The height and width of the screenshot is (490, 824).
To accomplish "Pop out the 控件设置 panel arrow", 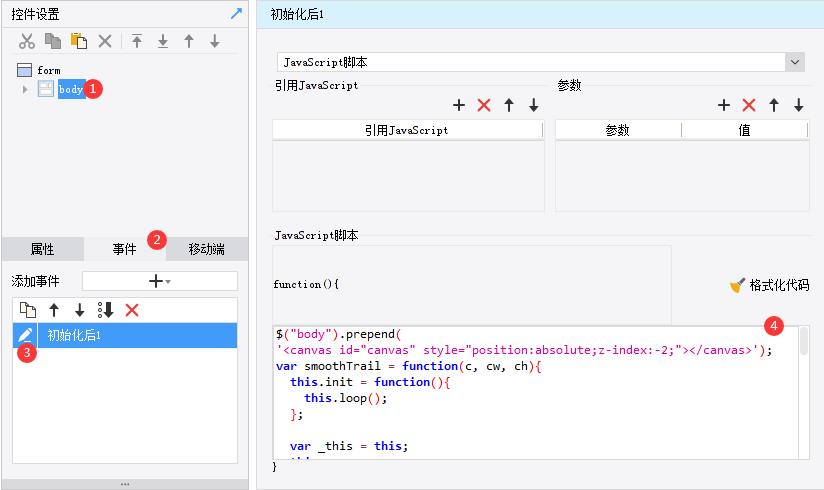I will [236, 14].
